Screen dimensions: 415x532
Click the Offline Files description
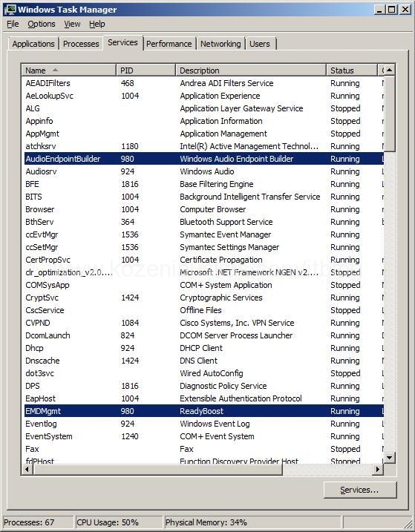200,310
